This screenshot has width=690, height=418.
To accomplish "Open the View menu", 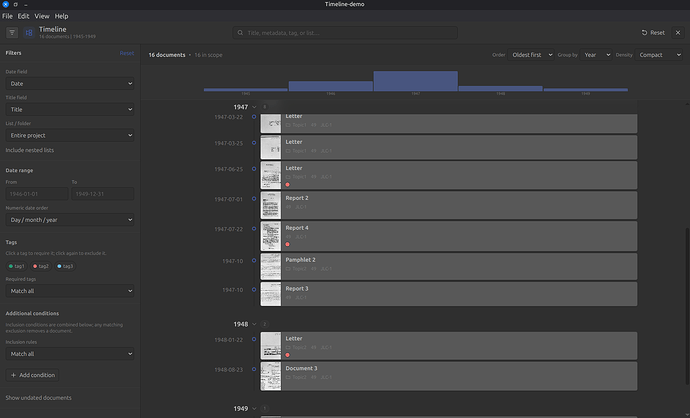I will [42, 16].
